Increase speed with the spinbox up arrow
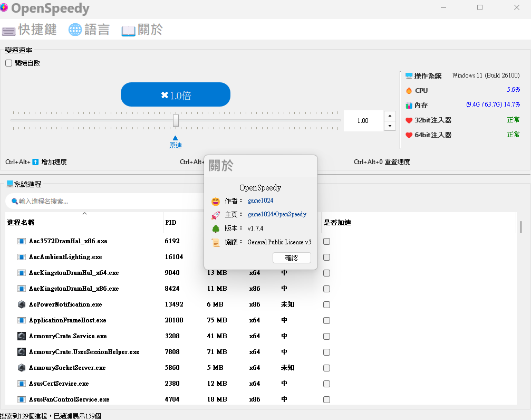 (x=390, y=116)
